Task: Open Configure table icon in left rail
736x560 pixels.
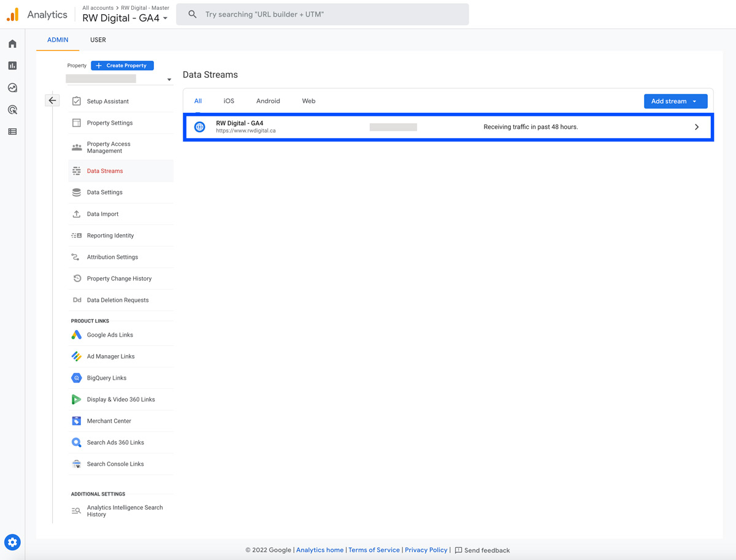Action: pyautogui.click(x=12, y=132)
